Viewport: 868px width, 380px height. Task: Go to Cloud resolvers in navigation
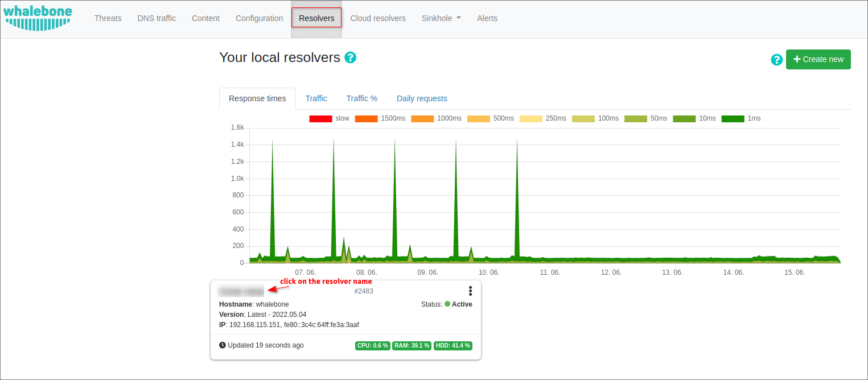point(377,18)
